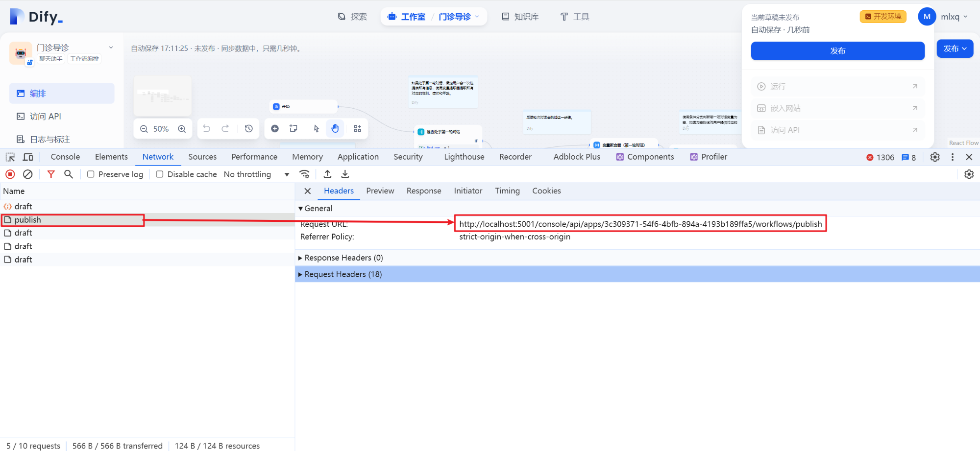Switch to the Console tab in DevTools

pyautogui.click(x=65, y=156)
